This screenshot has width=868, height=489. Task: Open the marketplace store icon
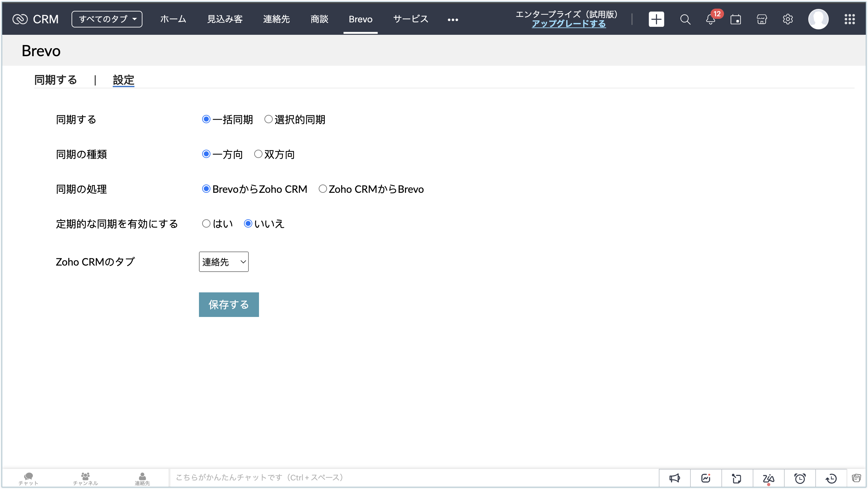click(x=762, y=19)
